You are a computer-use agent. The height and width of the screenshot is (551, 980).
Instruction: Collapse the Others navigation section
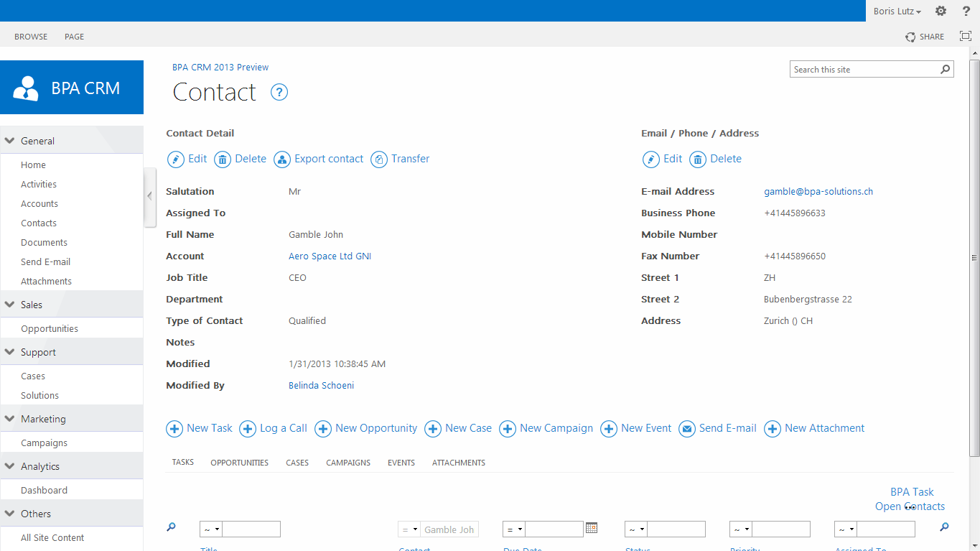10,514
